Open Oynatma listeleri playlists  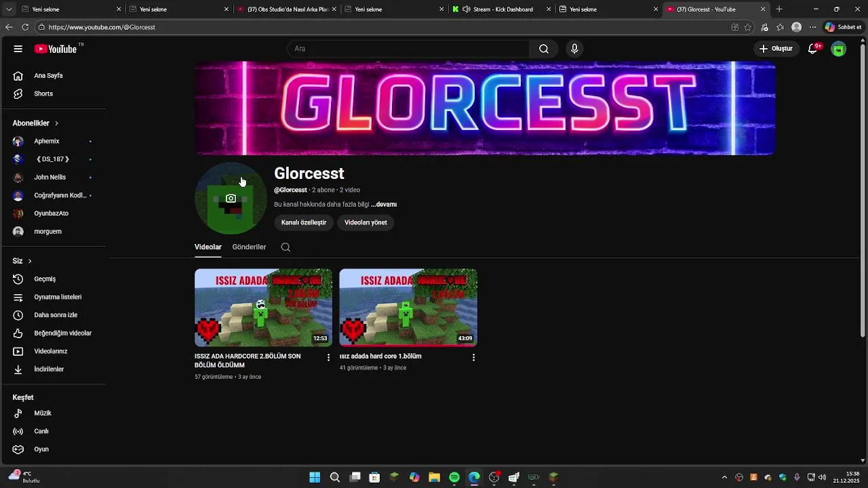[x=53, y=297]
